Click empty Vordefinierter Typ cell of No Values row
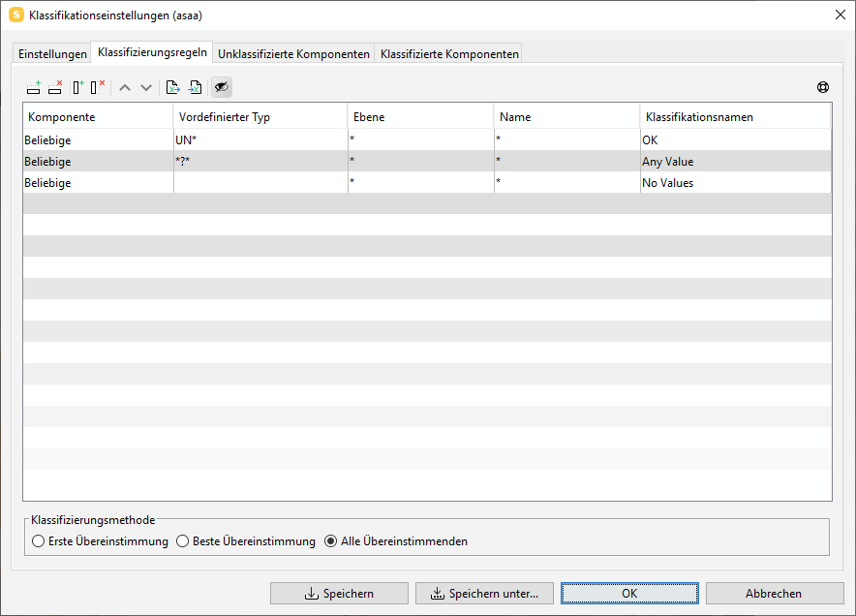Screen dimensions: 856x616 (x=260, y=182)
